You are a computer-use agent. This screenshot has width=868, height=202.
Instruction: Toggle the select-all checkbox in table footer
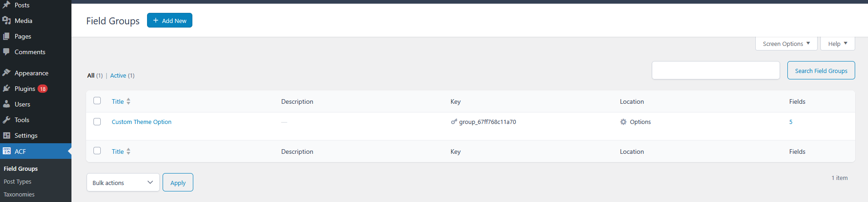tap(97, 151)
